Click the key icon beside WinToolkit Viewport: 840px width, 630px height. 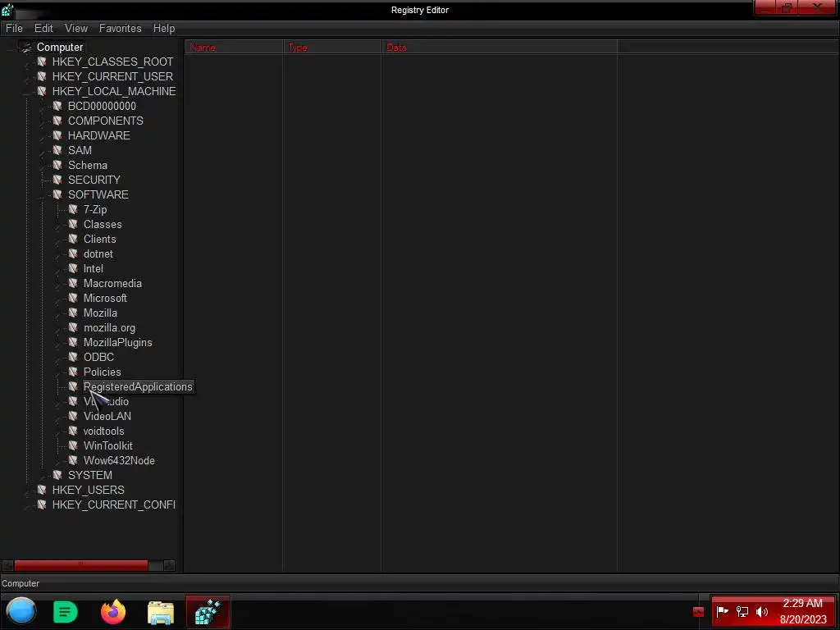(73, 445)
